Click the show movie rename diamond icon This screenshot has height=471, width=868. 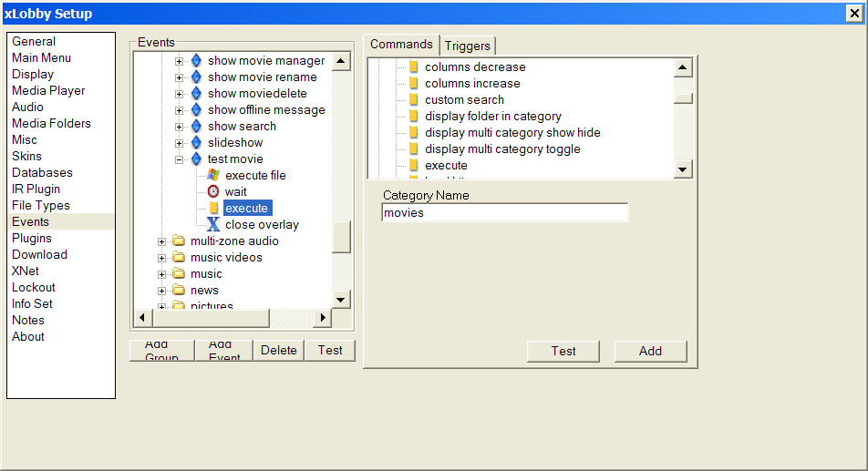(x=197, y=77)
